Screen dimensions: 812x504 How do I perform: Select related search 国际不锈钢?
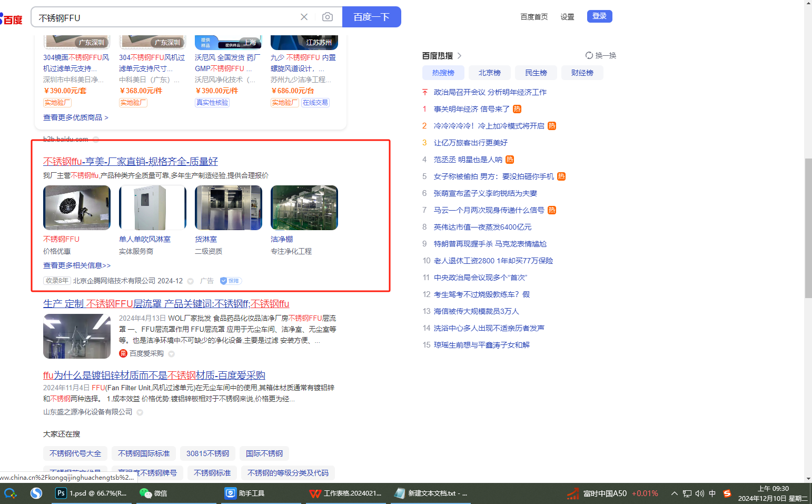(x=264, y=453)
